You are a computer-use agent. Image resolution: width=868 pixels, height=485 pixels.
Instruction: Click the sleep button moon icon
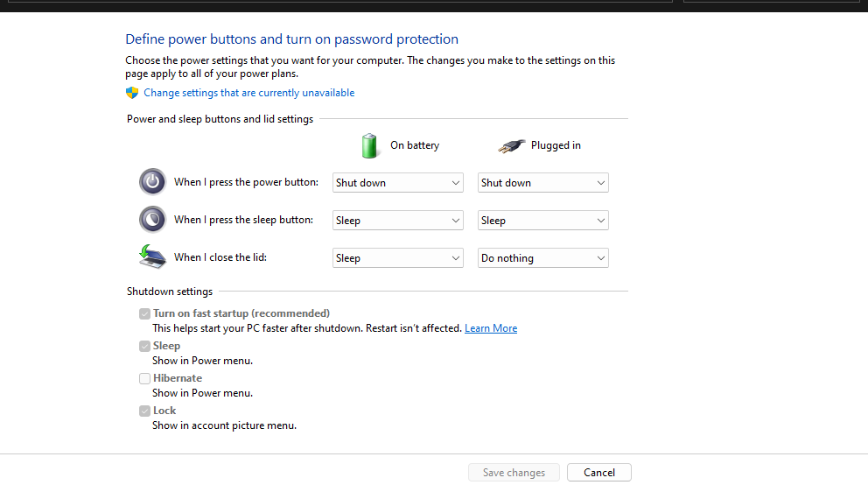[152, 219]
